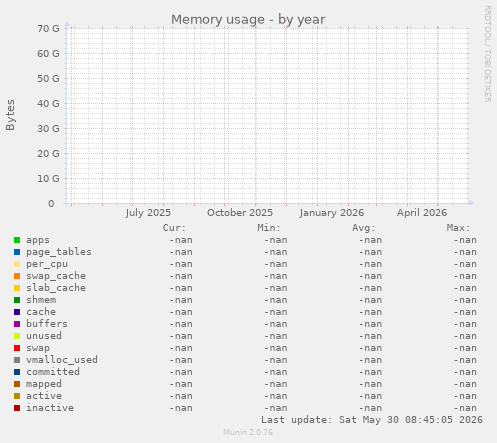This screenshot has width=497, height=443.
Task: Click the slab_cache yellow swatch
Action: (17, 288)
